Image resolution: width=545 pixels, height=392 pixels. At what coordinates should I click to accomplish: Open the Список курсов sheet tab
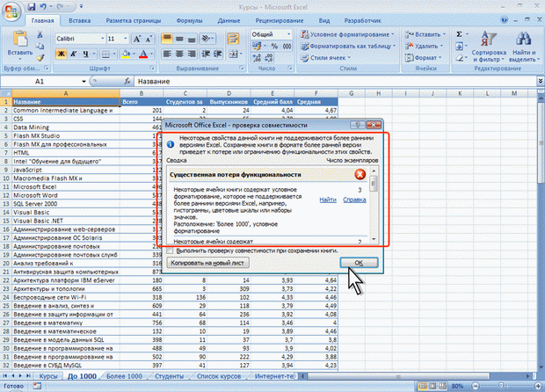[219, 376]
